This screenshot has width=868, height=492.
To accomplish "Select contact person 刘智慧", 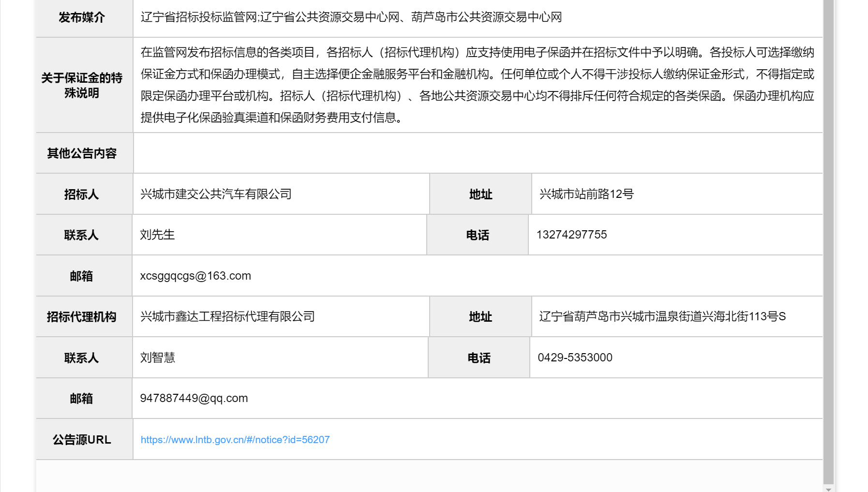I will pos(158,358).
